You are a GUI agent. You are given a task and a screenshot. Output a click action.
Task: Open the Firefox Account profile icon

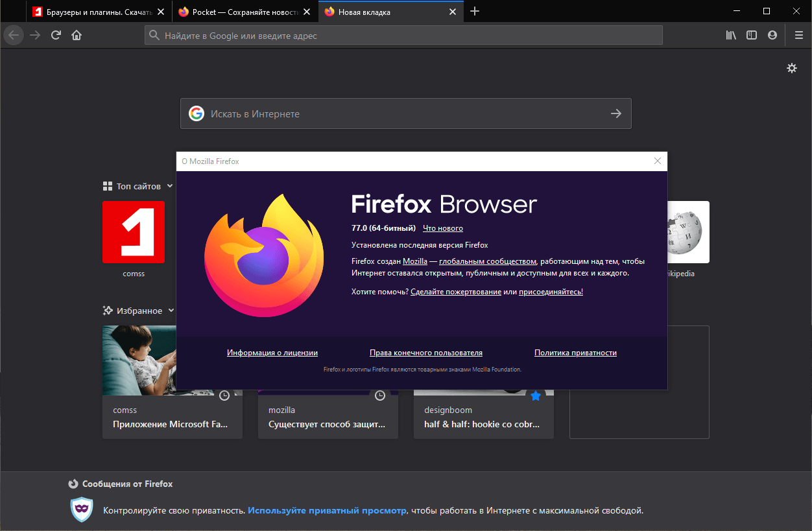[x=772, y=35]
